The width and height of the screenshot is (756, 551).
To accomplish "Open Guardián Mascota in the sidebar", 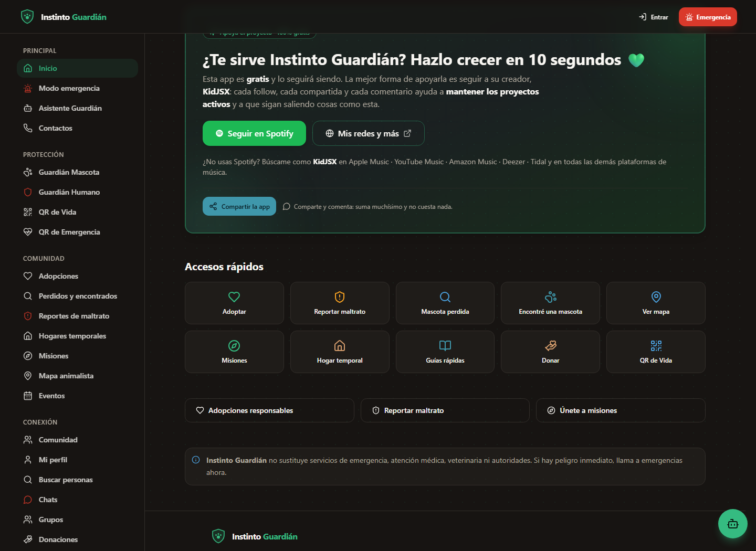I will (x=77, y=172).
